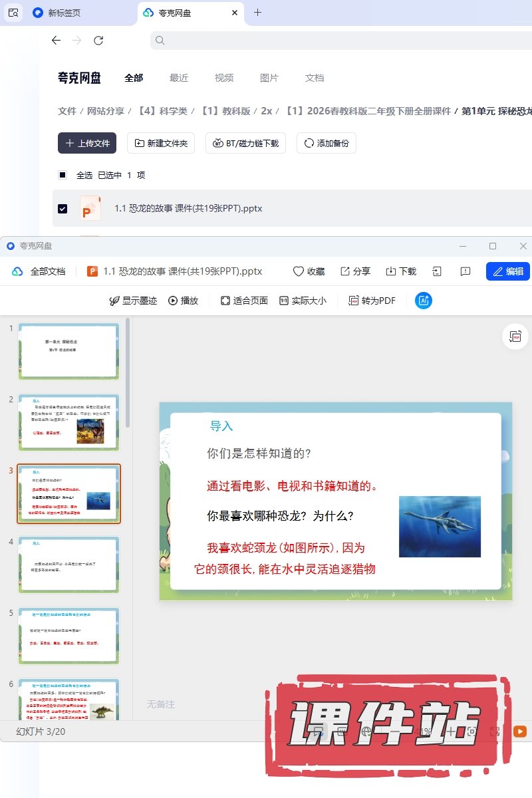Open the Videos (视频) tab
The height and width of the screenshot is (798, 532).
224,78
